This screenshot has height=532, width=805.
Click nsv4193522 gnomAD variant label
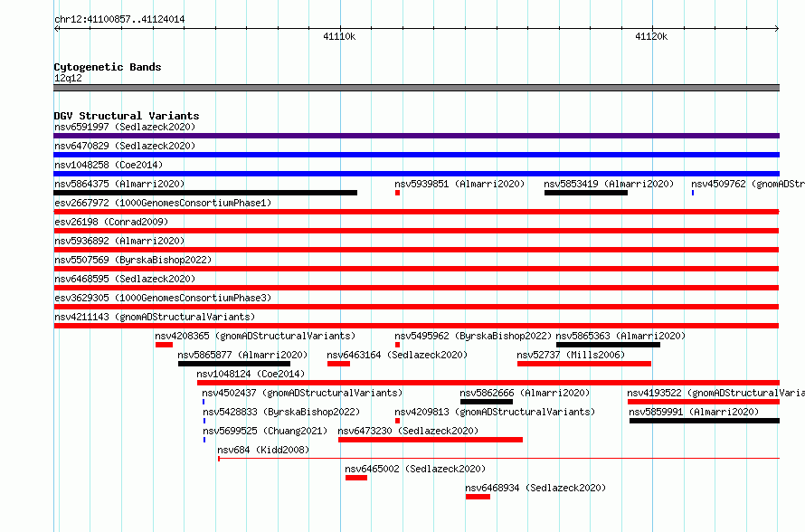pos(715,393)
